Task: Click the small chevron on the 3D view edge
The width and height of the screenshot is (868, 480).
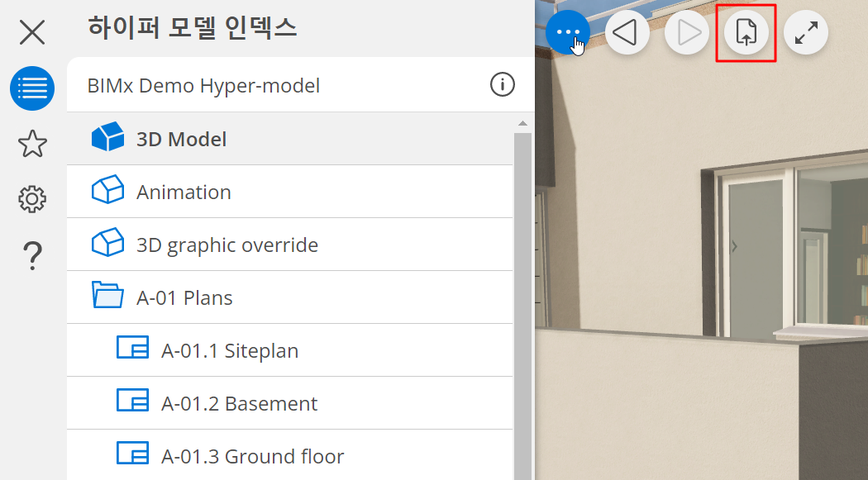Action: click(x=734, y=245)
